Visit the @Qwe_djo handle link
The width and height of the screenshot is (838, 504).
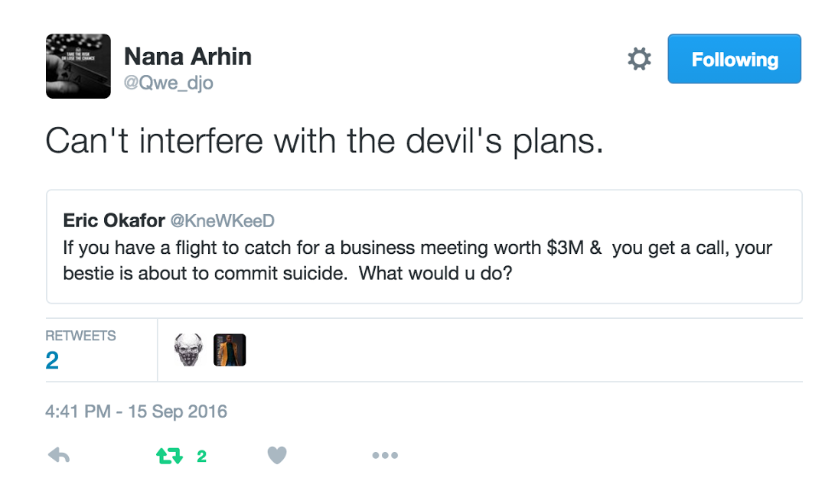point(168,83)
